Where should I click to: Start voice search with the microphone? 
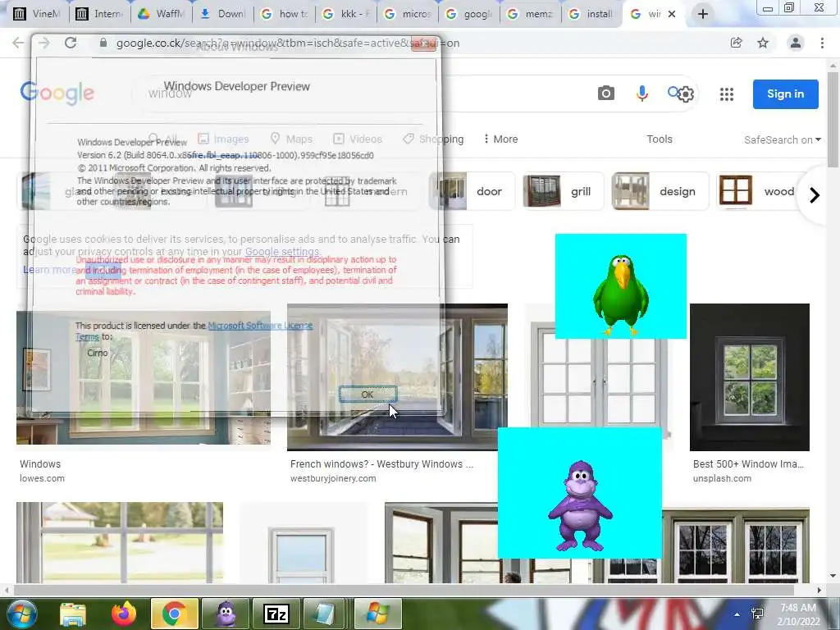point(641,94)
